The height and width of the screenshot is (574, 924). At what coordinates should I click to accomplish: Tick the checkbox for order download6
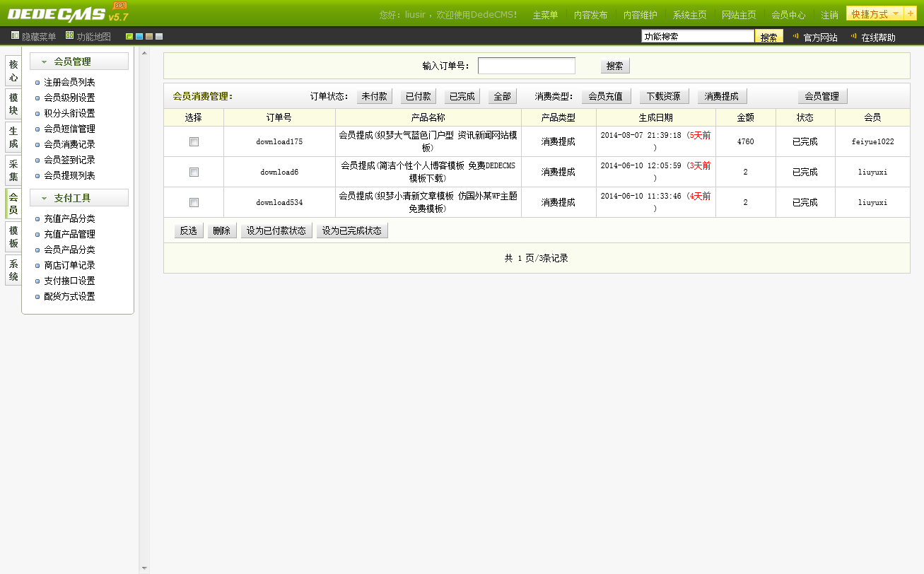pyautogui.click(x=194, y=172)
